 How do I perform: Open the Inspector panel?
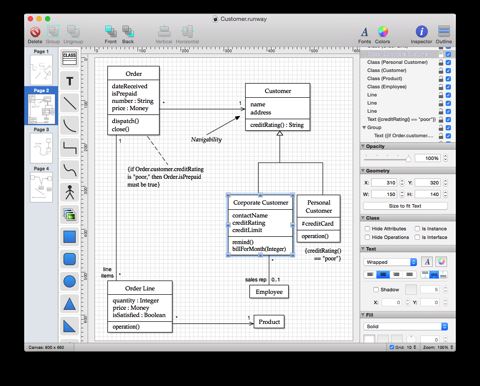421,34
